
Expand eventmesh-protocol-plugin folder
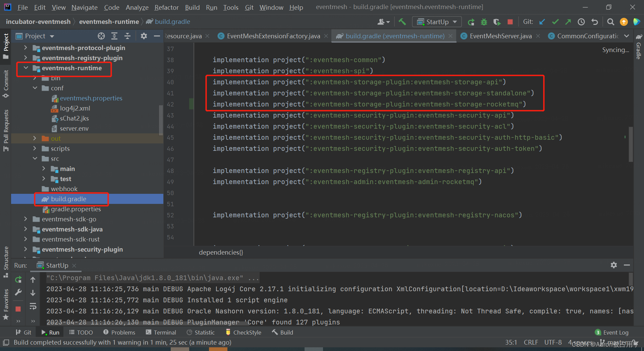(25, 48)
